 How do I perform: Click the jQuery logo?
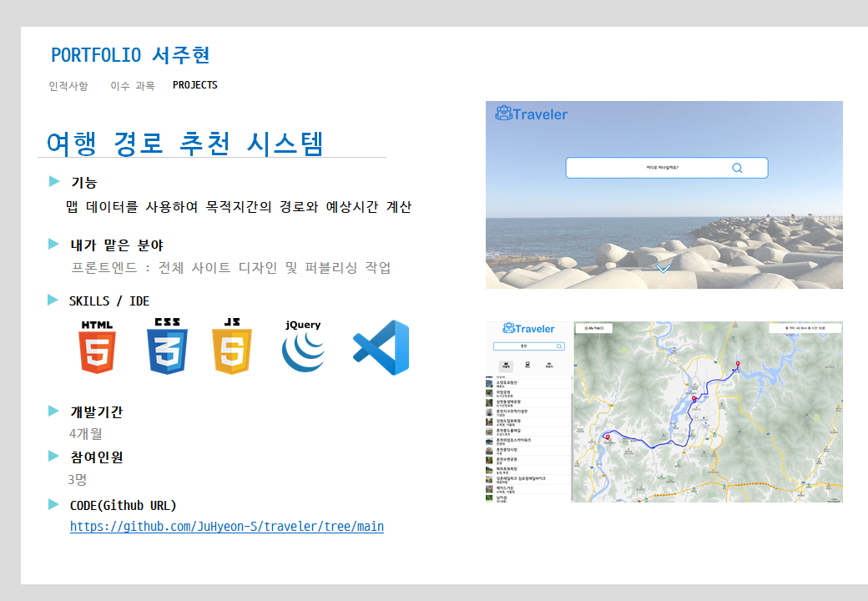tap(303, 346)
